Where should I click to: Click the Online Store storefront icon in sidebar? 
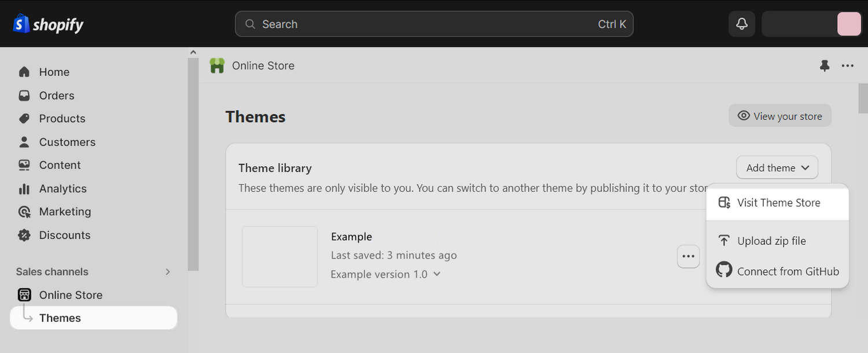tap(24, 295)
